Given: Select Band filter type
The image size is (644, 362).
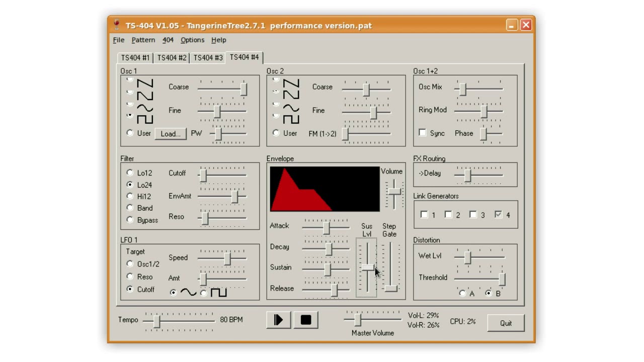Looking at the screenshot, I should [x=130, y=208].
